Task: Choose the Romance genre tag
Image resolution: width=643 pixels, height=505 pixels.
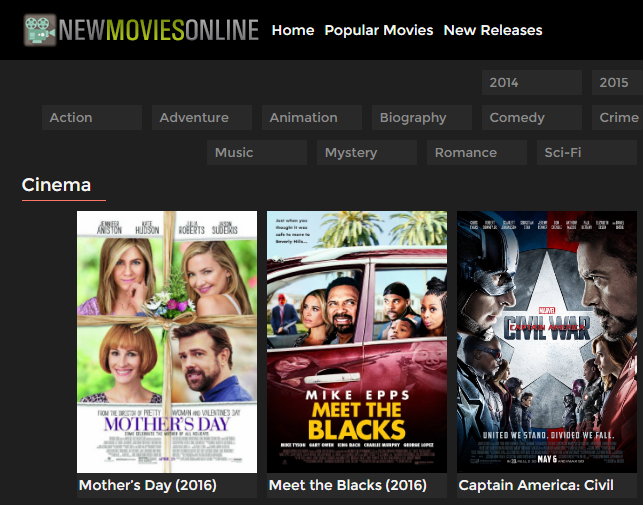Action: (x=477, y=153)
